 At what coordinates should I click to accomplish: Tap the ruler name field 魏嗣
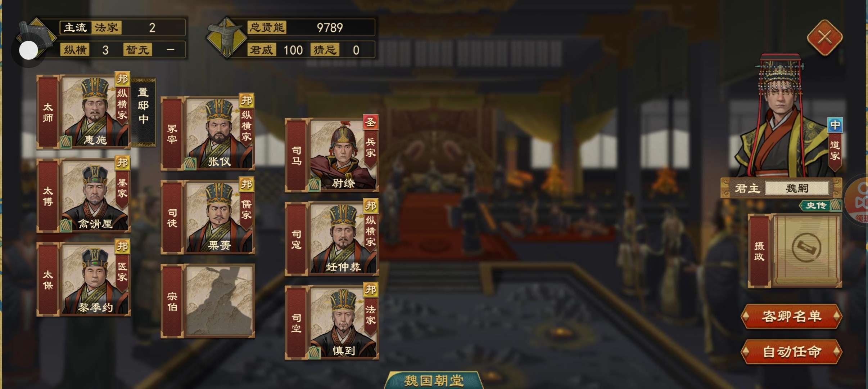tap(797, 188)
